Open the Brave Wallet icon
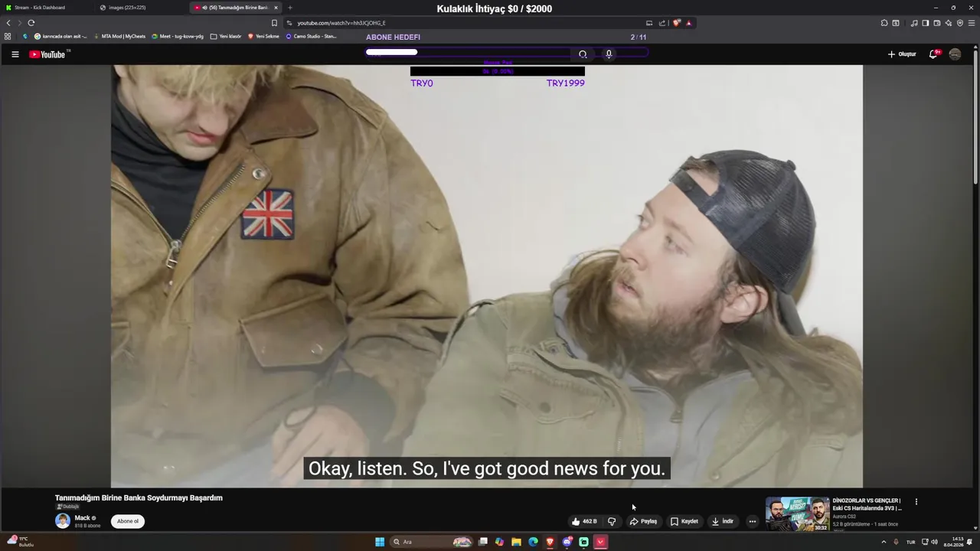The width and height of the screenshot is (980, 551). pyautogui.click(x=937, y=23)
